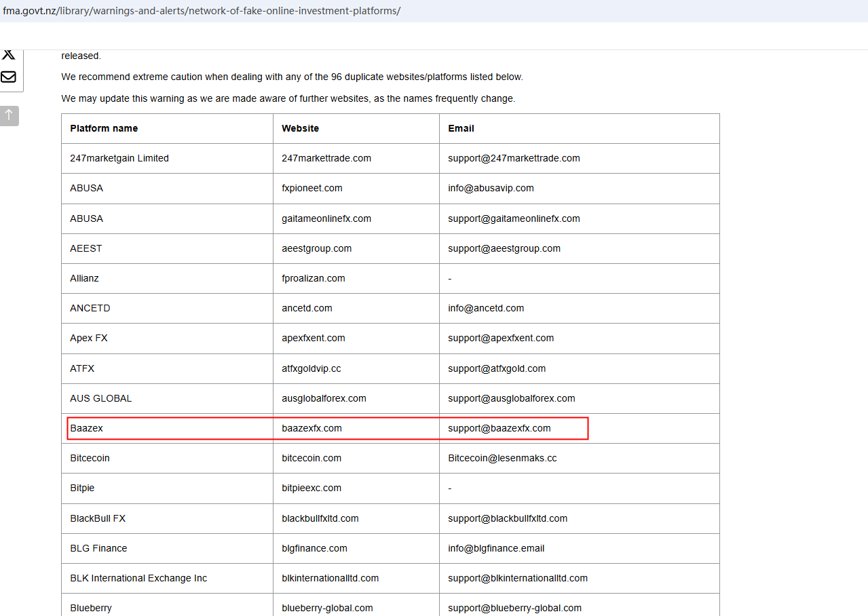Click the info@abusavip.com email text
This screenshot has width=868, height=616.
491,188
